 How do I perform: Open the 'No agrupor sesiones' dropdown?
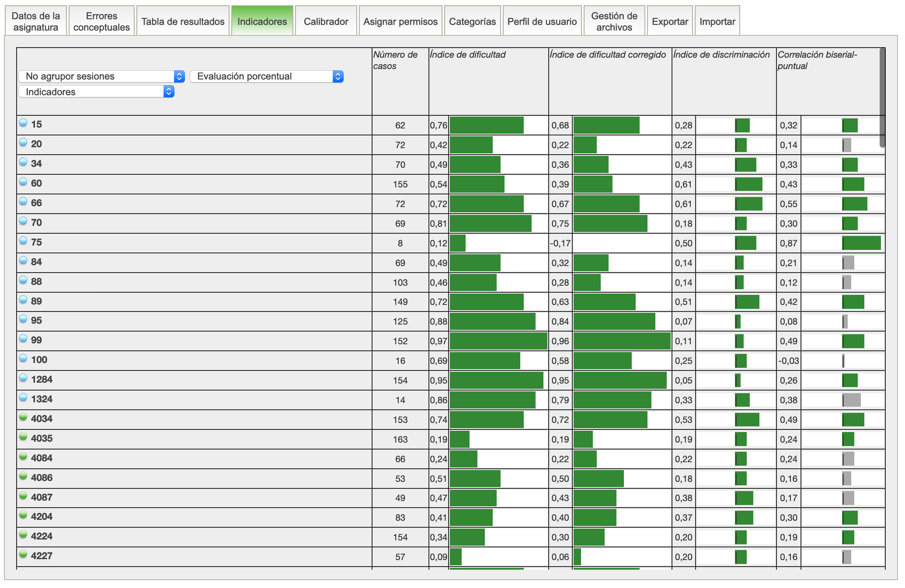point(101,76)
